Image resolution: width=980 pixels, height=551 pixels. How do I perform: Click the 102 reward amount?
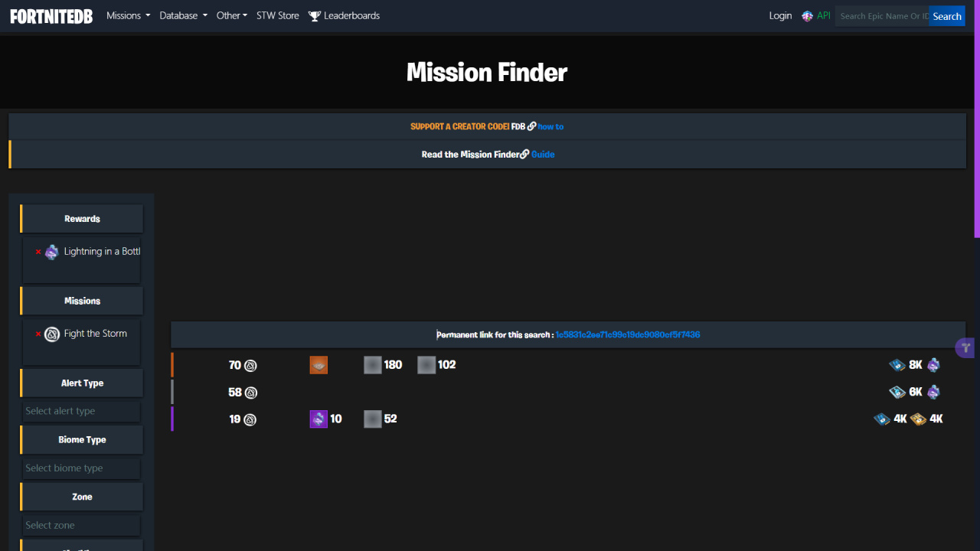pyautogui.click(x=446, y=365)
